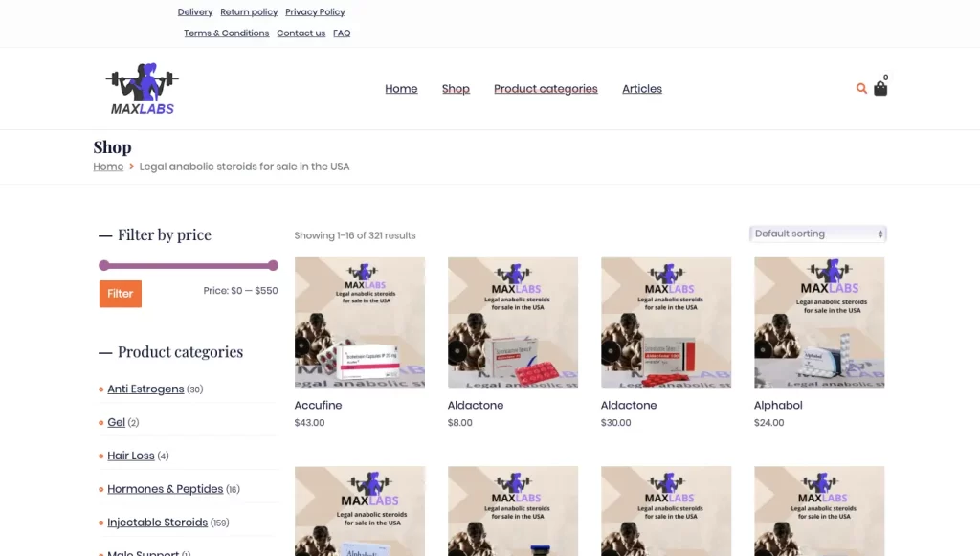Click the 'Price: $0 — $550' label
Image resolution: width=980 pixels, height=556 pixels.
coord(240,291)
